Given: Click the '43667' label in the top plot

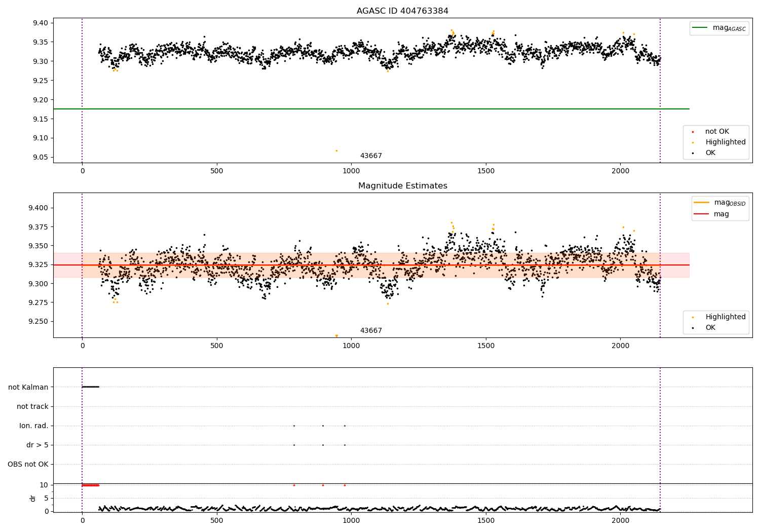Looking at the screenshot, I should 371,156.
